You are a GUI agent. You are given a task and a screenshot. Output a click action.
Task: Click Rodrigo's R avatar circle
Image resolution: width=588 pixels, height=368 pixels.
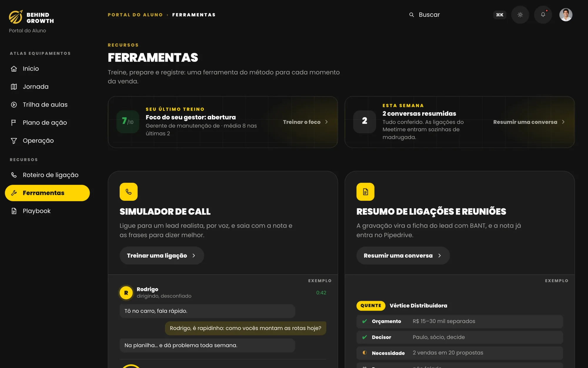pos(126,293)
